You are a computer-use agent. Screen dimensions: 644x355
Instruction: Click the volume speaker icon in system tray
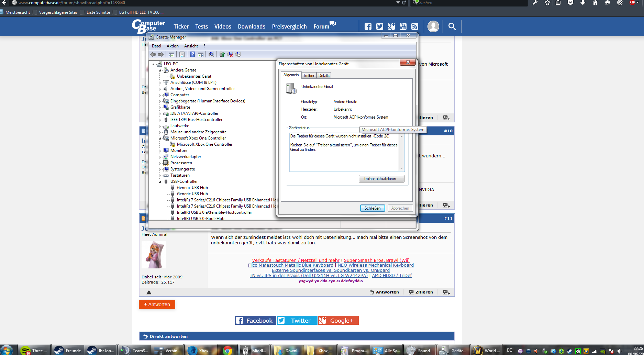tap(619, 351)
